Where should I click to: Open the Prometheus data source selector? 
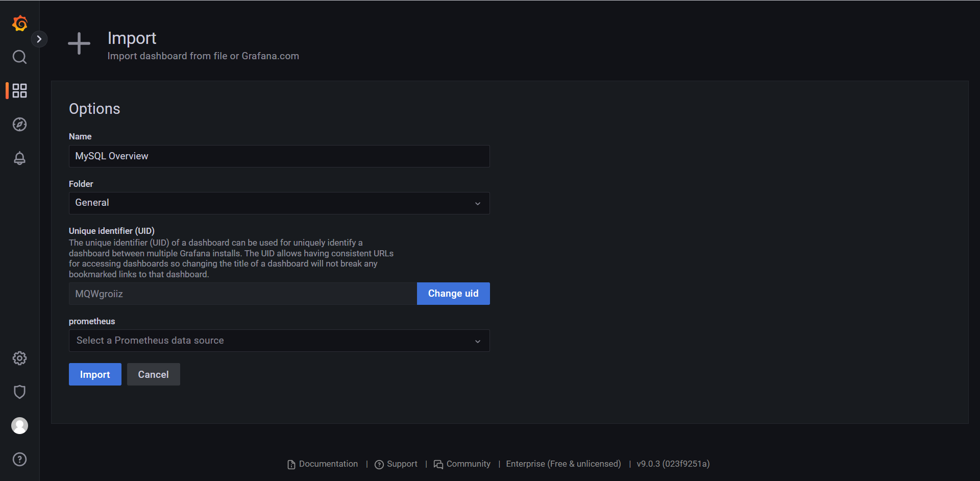click(279, 341)
